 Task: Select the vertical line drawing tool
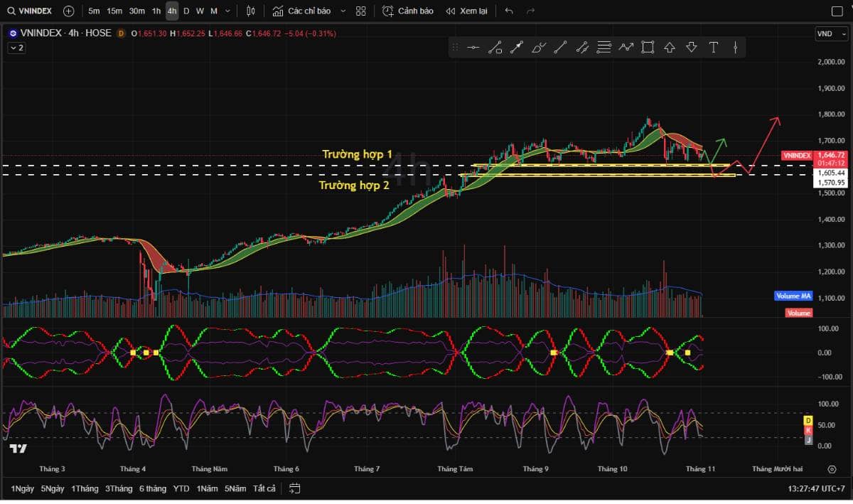pyautogui.click(x=735, y=48)
